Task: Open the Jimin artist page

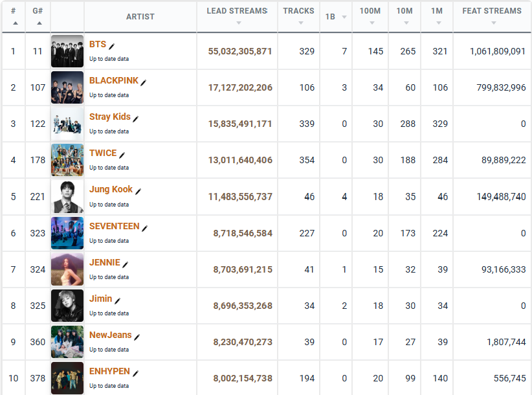Action: click(101, 299)
